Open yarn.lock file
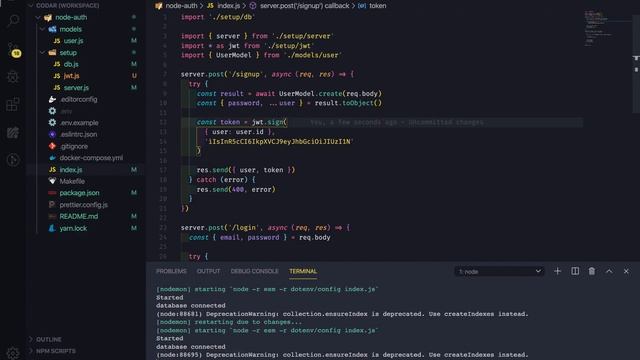Viewport: 640px width, 360px height. click(73, 229)
